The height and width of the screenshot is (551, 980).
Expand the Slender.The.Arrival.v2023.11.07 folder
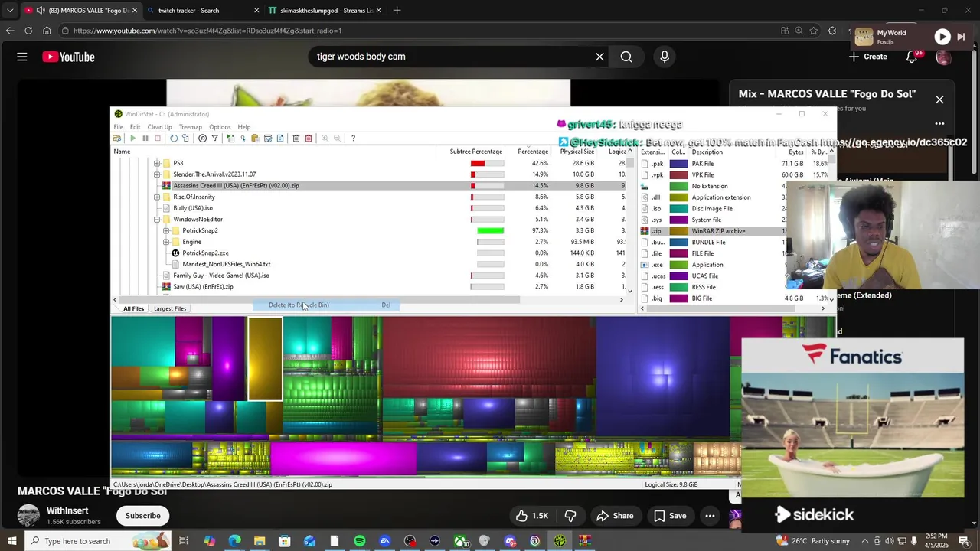coord(157,174)
